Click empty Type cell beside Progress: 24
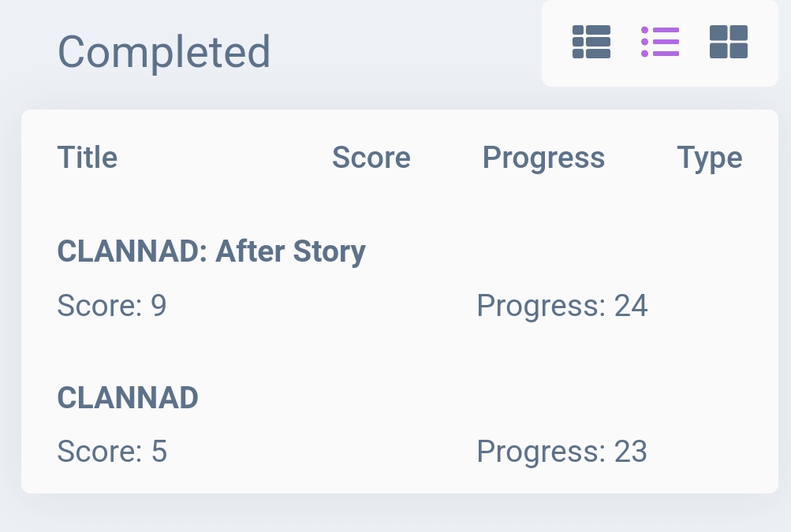 [710, 306]
